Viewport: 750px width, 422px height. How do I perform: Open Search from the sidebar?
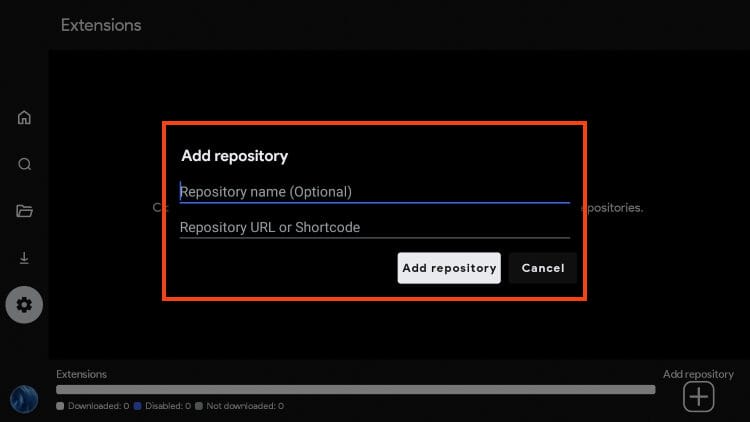24,164
